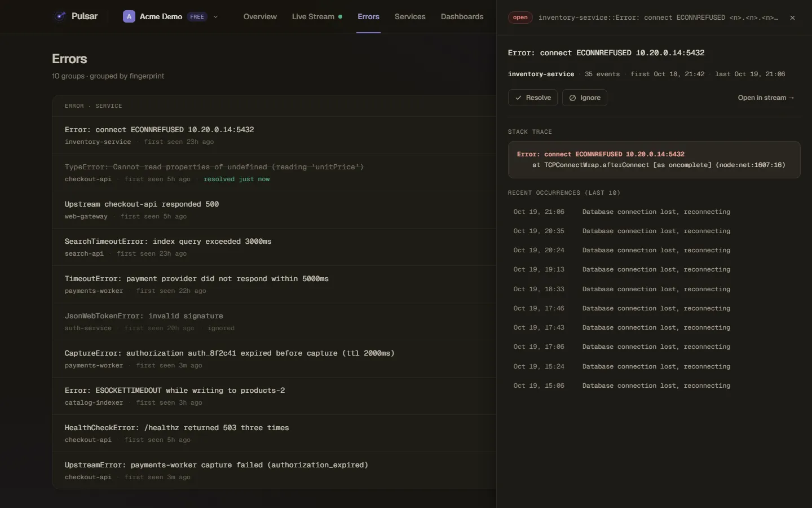Click the Pulsar logo icon

click(x=60, y=16)
